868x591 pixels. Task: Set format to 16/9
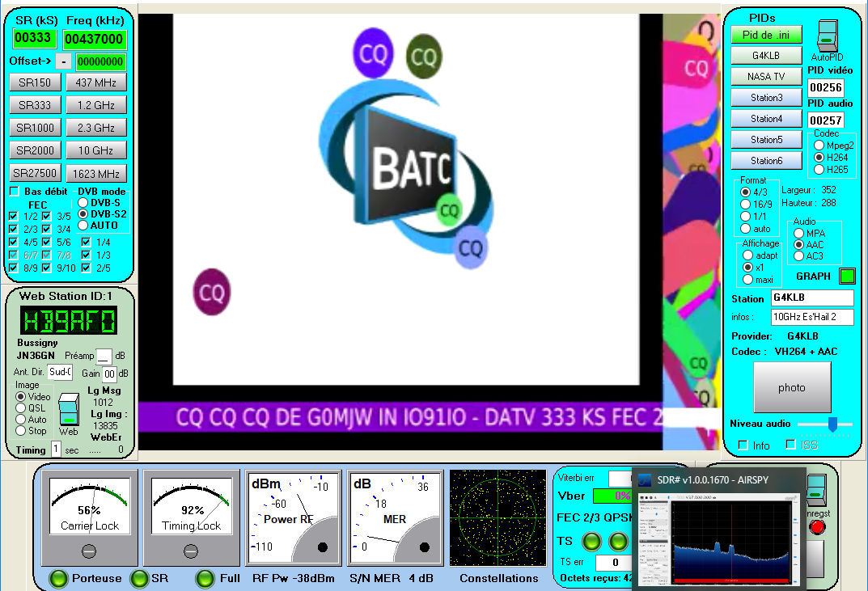click(747, 205)
